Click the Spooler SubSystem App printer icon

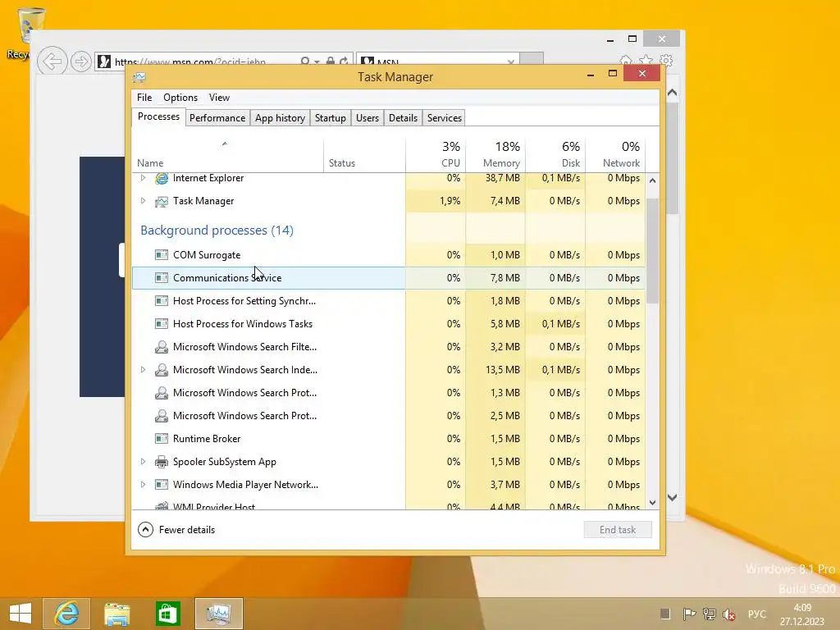(162, 462)
